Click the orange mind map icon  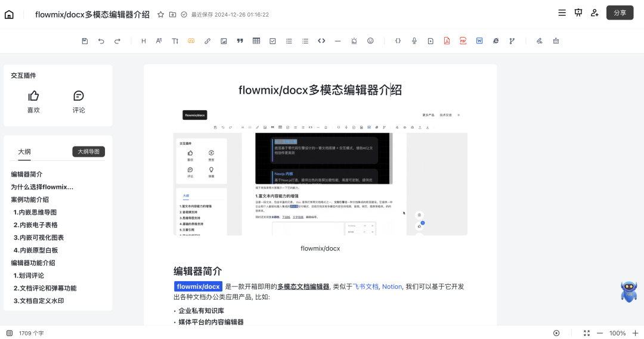pos(191,41)
